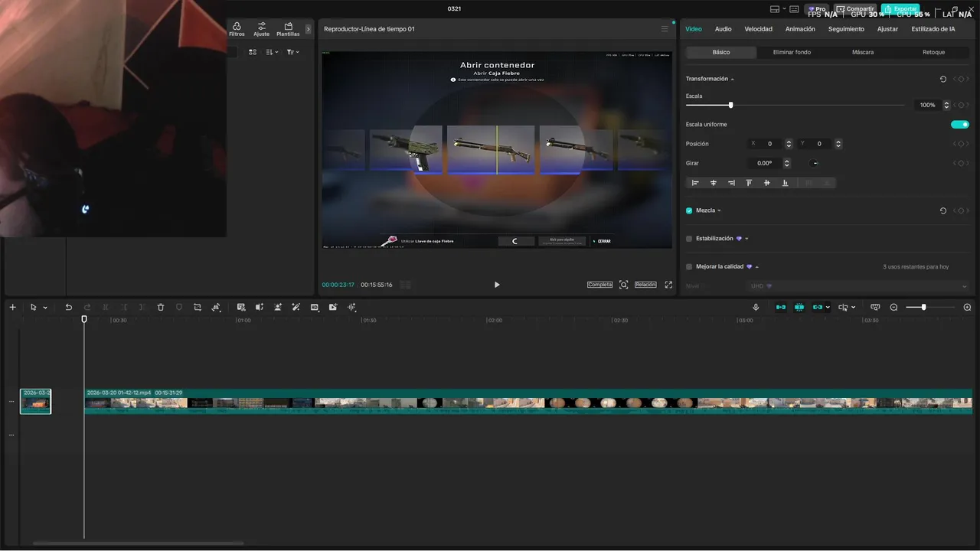Switch to the Seguimiento tab
This screenshot has width=980, height=551.
[846, 29]
